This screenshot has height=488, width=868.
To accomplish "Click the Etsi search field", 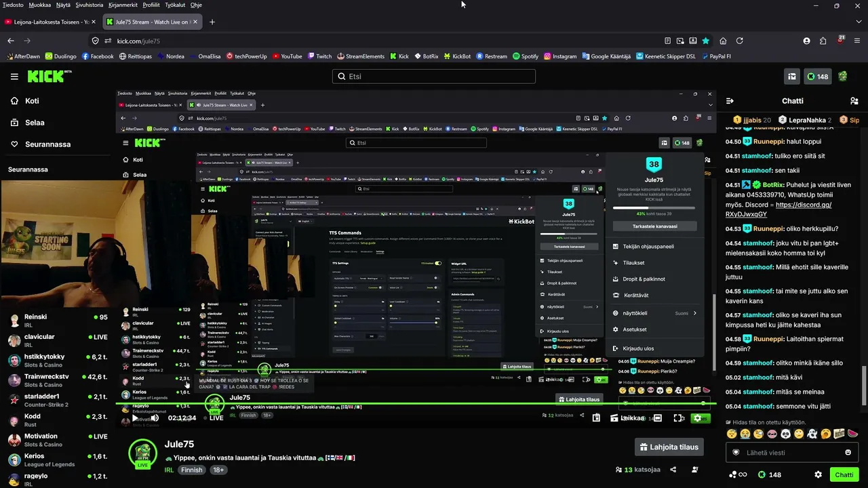I will 434,77.
